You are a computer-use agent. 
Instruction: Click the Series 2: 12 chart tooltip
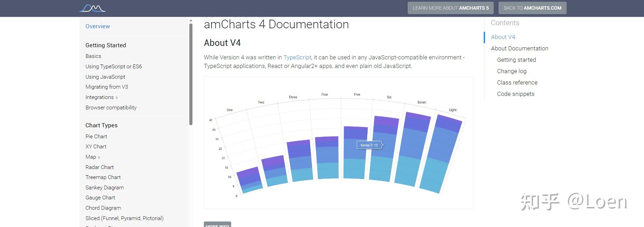click(x=369, y=145)
